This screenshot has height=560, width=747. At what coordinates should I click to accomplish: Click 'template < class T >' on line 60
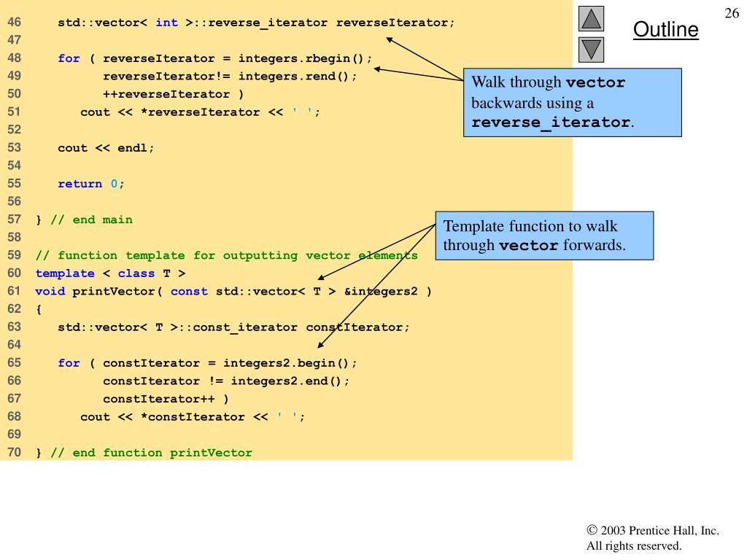(x=111, y=273)
